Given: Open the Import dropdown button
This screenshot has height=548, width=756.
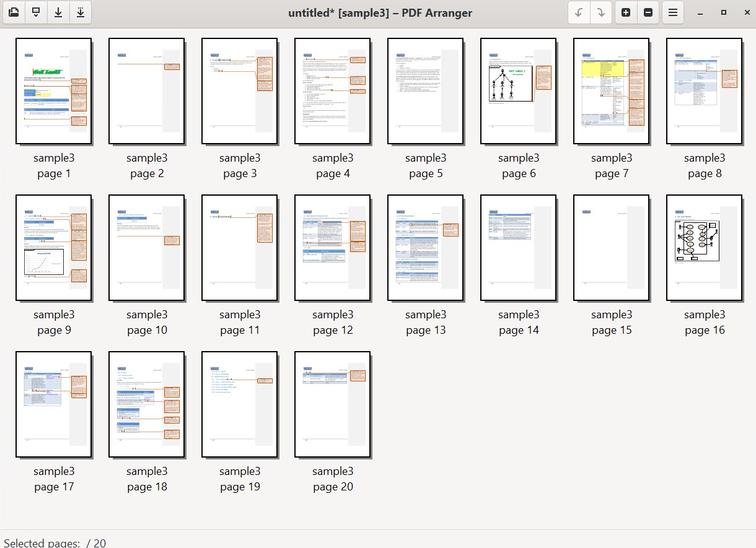Looking at the screenshot, I should tap(36, 12).
